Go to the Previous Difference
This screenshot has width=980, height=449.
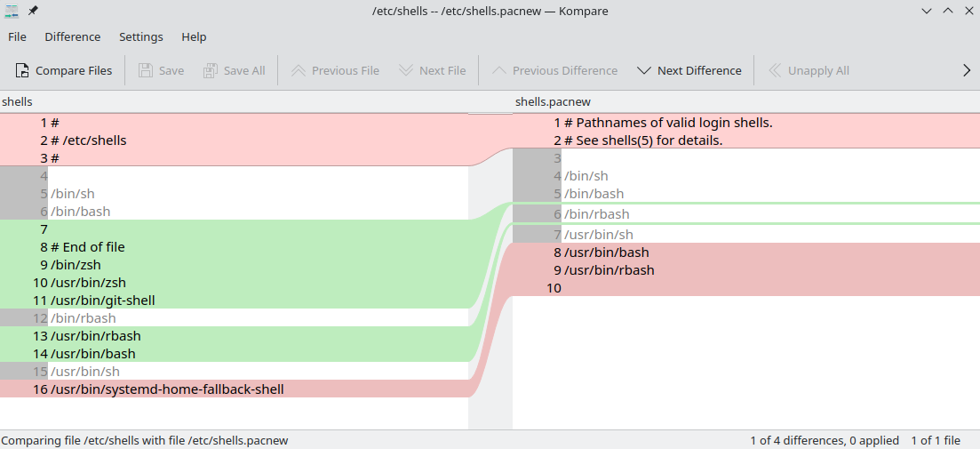click(499, 70)
